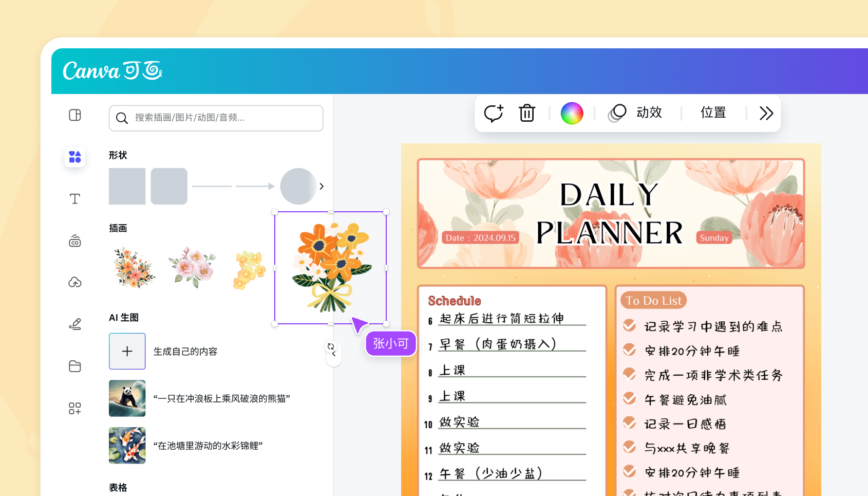Insert the circle shape

(x=298, y=186)
